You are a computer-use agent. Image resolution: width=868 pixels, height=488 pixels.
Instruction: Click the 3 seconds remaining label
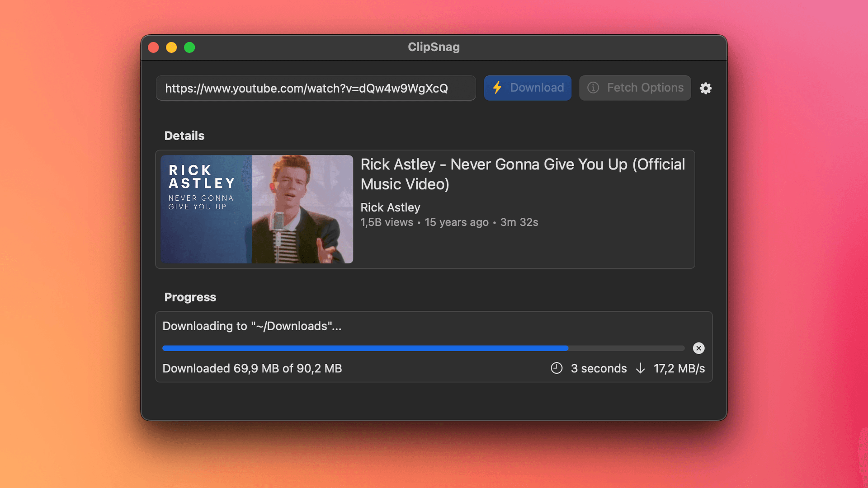tap(599, 368)
